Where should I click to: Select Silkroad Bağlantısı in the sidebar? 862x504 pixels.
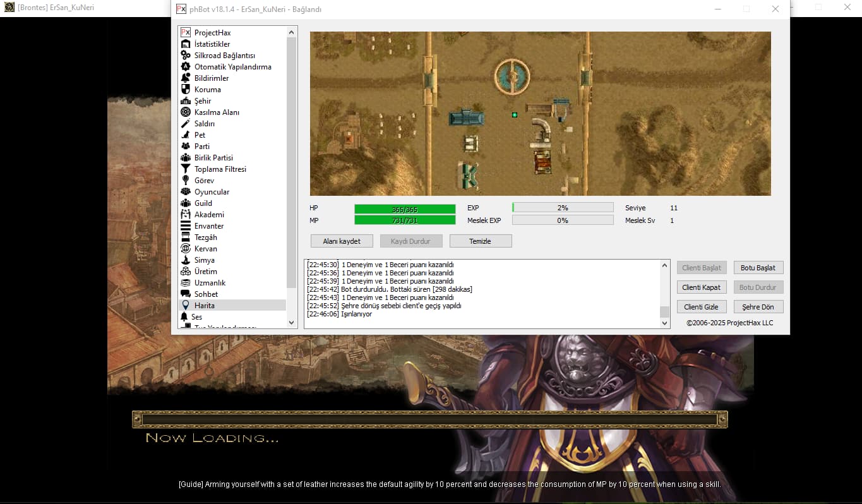pyautogui.click(x=224, y=56)
